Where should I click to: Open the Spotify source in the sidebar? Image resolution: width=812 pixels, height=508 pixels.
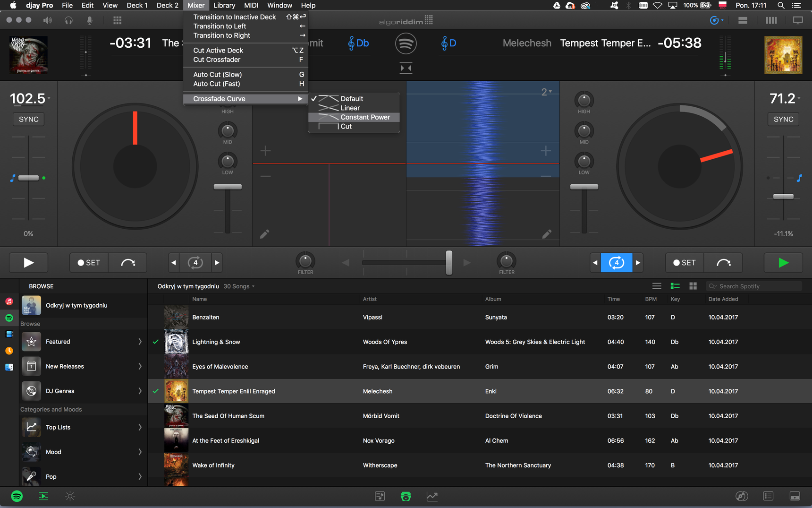point(9,318)
